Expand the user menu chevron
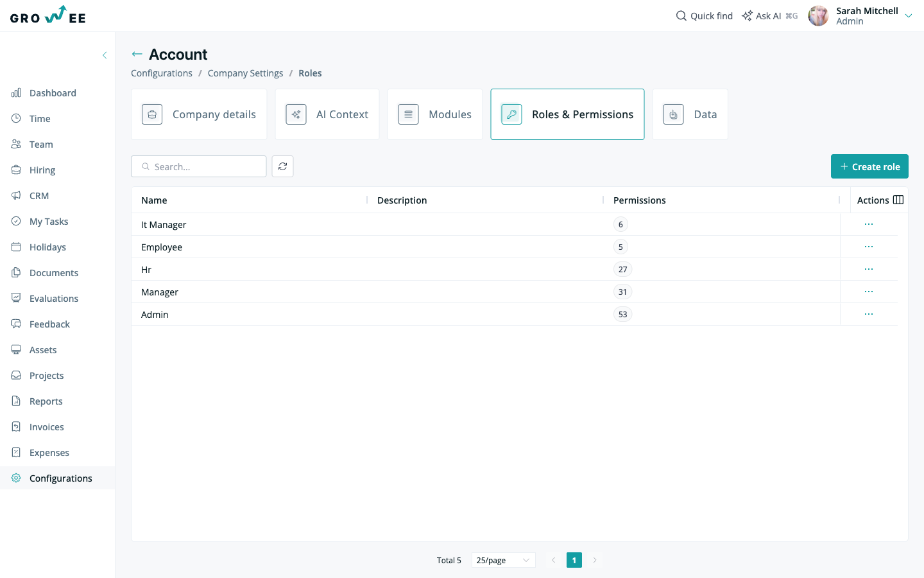 (x=909, y=16)
